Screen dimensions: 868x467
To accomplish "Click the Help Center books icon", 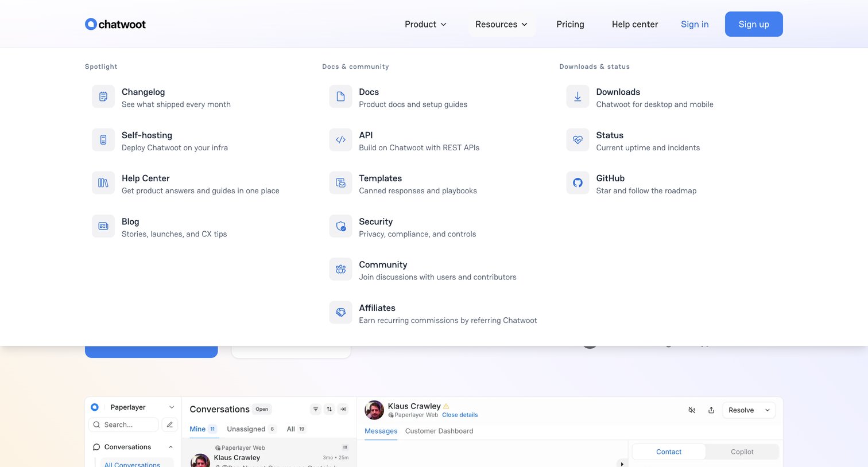I will [x=103, y=183].
